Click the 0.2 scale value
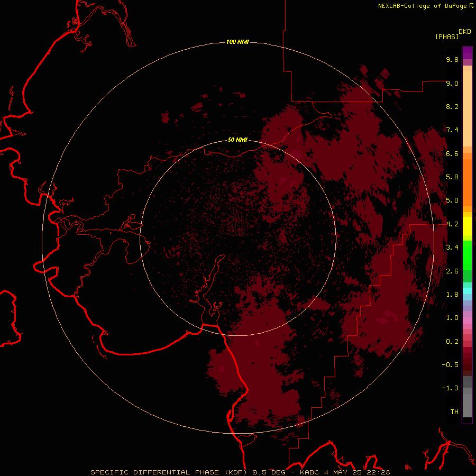 452,342
